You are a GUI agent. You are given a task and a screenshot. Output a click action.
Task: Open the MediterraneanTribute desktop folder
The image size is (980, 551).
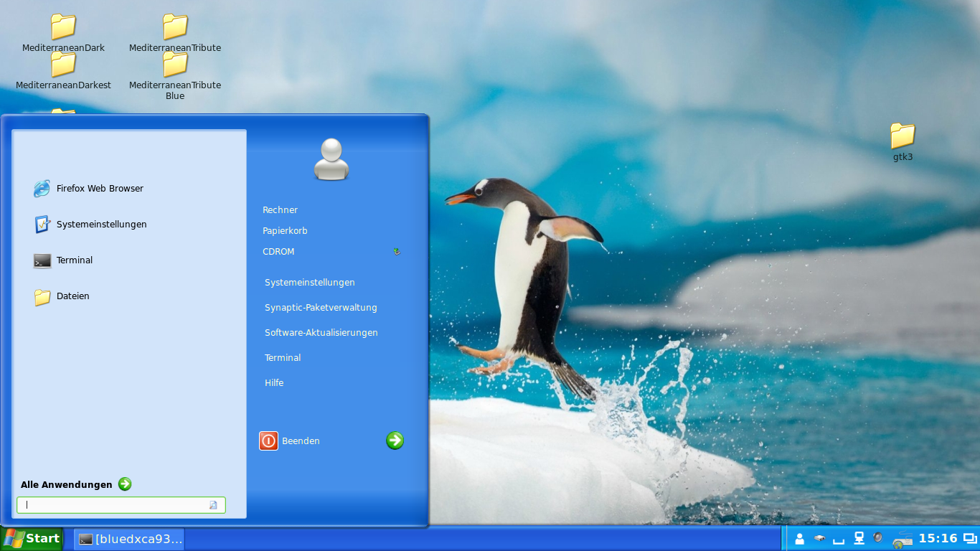point(175,33)
